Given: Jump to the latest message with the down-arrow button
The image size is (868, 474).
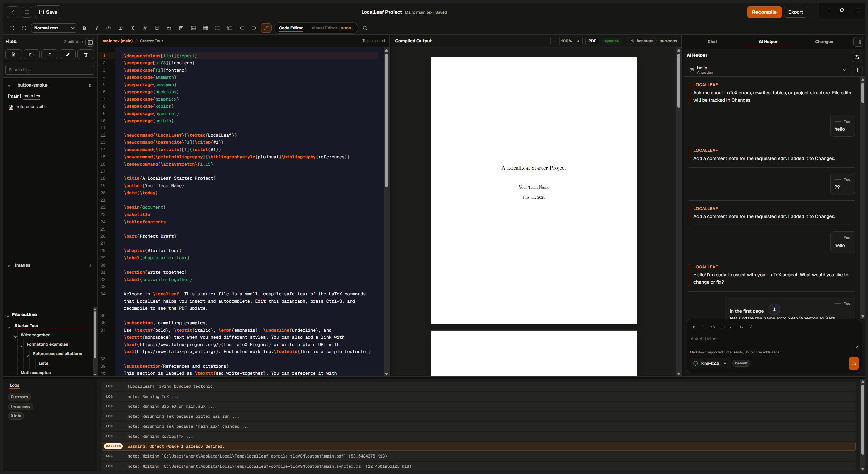Looking at the screenshot, I should [x=774, y=309].
